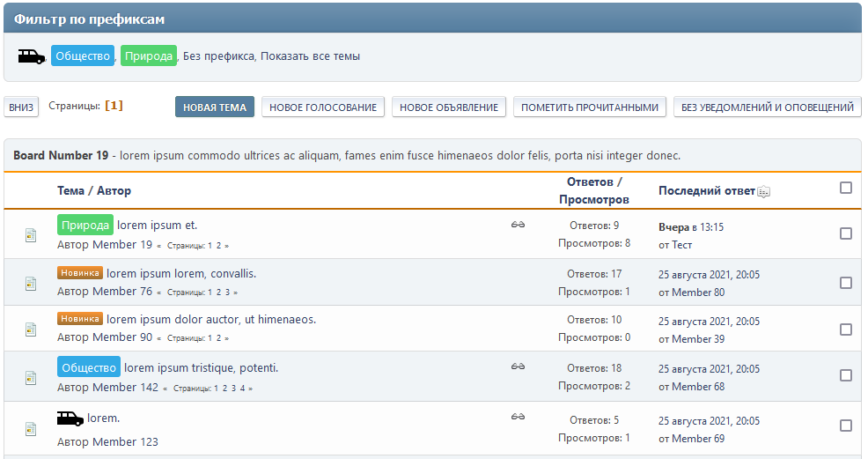Tick the checkbox for the Member 76 topic
The height and width of the screenshot is (459, 868).
point(846,283)
